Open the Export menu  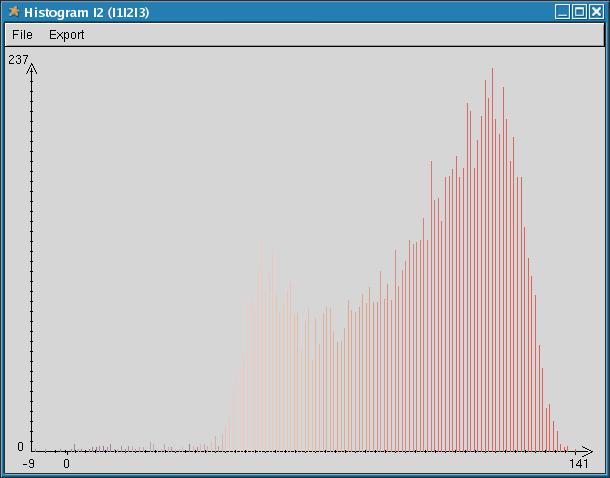coord(67,35)
